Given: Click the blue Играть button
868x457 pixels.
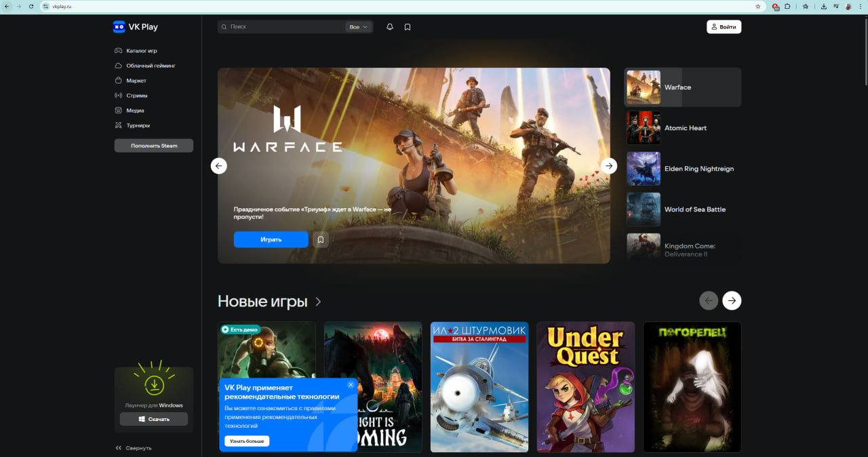Looking at the screenshot, I should click(271, 239).
